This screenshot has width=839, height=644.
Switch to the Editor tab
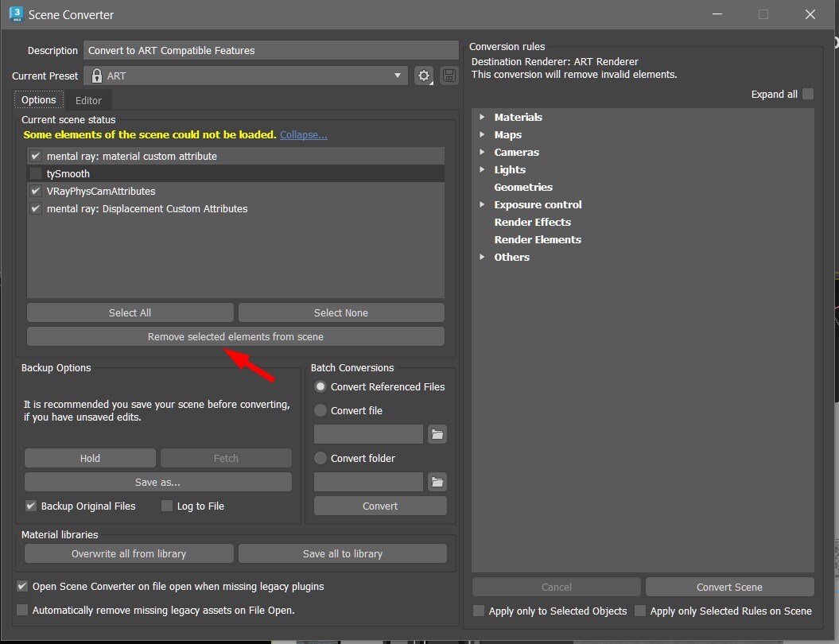coord(88,100)
